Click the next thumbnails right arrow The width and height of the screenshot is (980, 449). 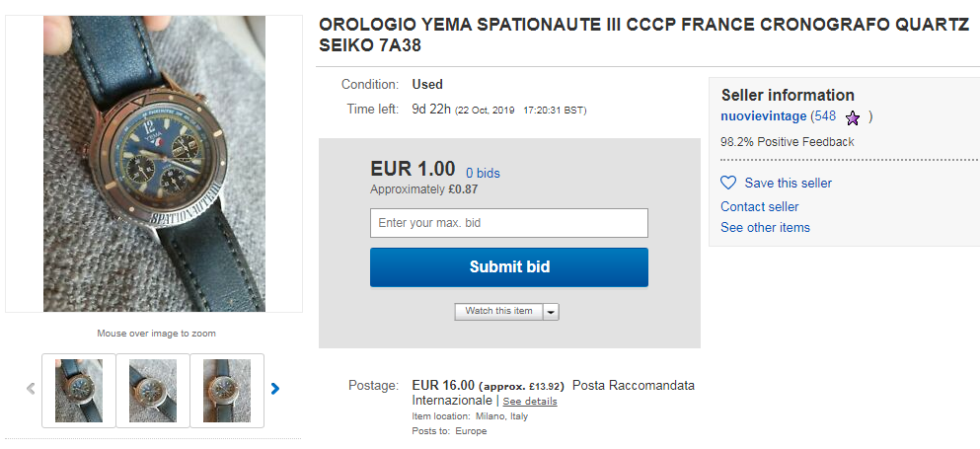(275, 389)
